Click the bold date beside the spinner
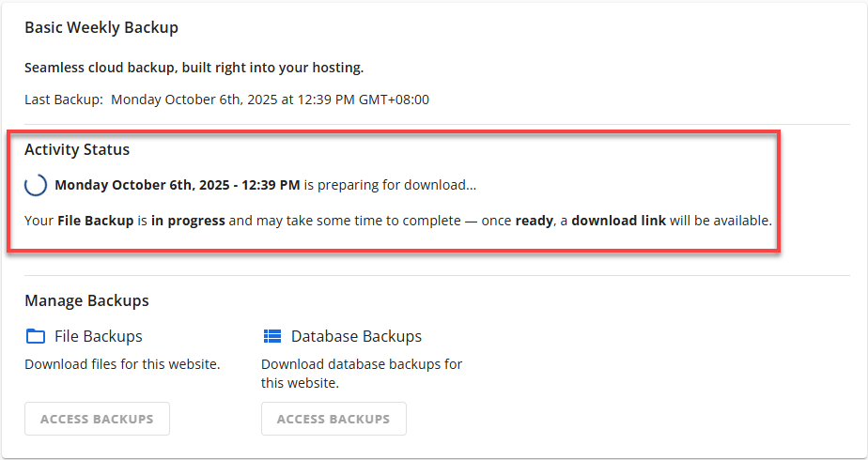 pyautogui.click(x=178, y=185)
